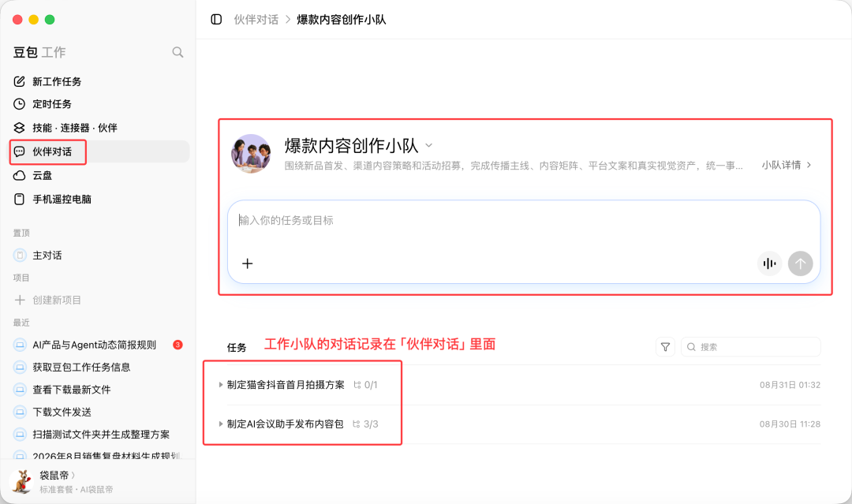Click the 新工作任务 pencil icon

coord(20,81)
